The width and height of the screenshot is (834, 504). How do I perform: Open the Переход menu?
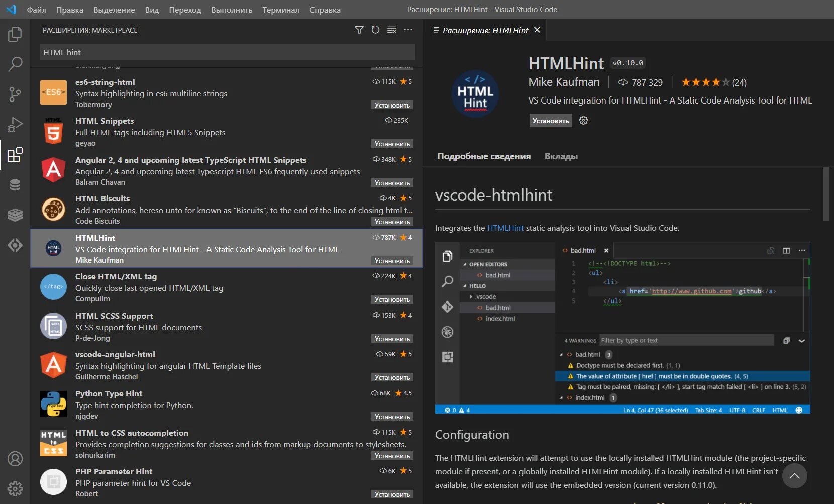tap(185, 10)
